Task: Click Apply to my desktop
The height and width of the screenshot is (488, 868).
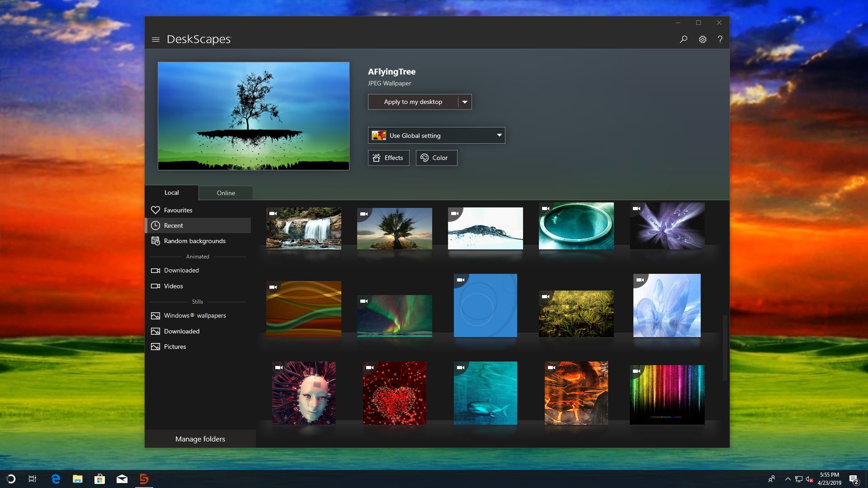Action: (x=413, y=102)
